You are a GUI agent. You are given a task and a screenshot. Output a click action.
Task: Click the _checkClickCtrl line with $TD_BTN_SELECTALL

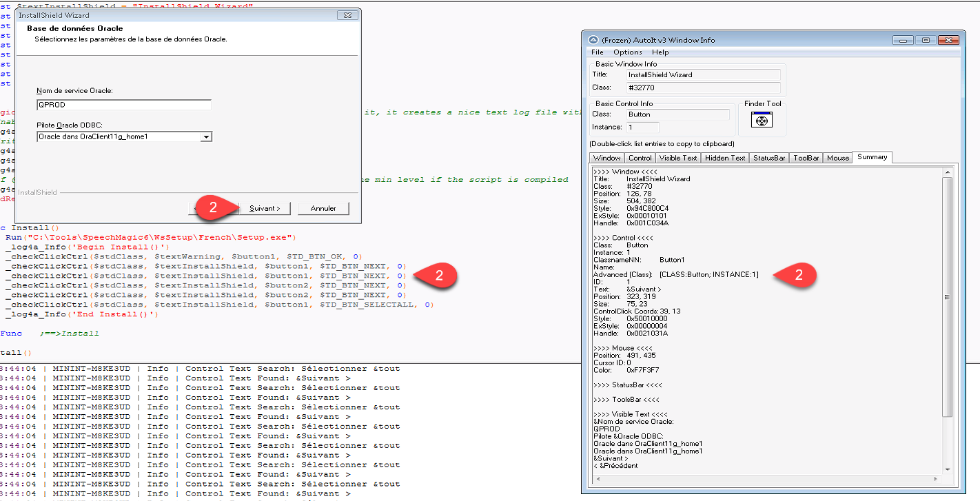pos(219,305)
